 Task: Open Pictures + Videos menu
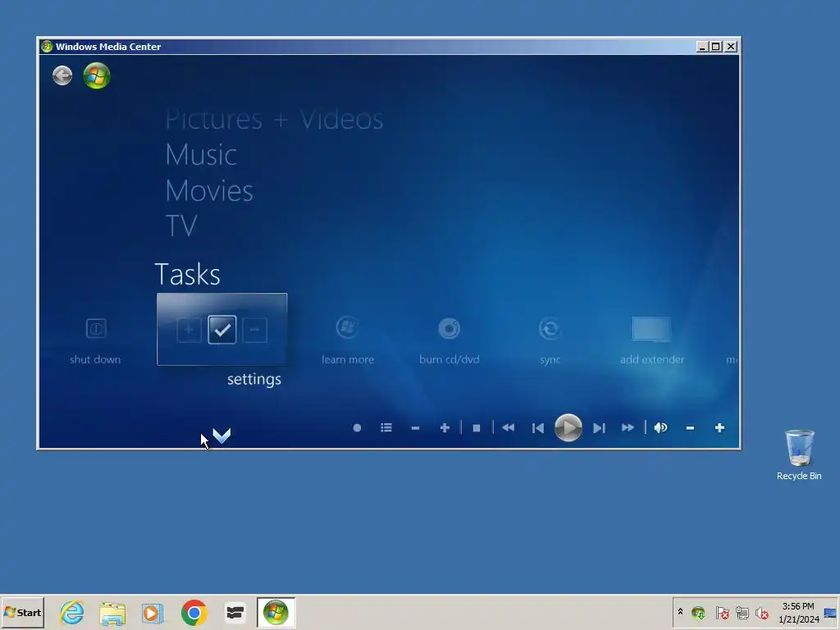click(274, 119)
